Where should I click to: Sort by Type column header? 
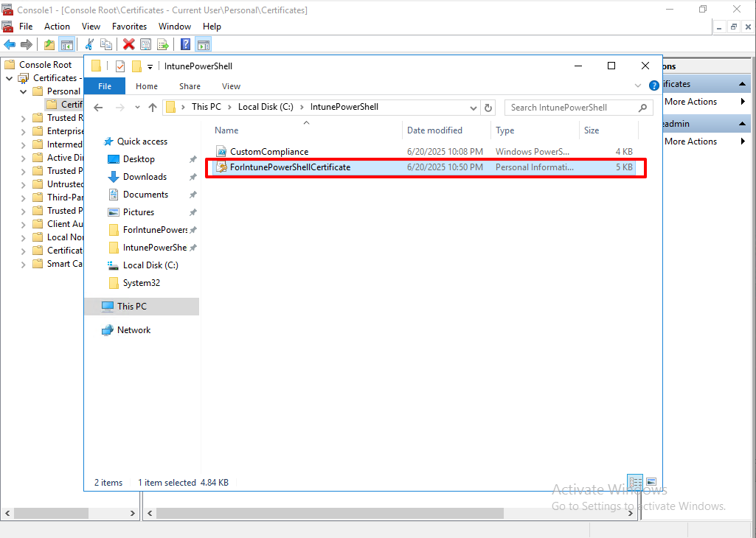(x=535, y=130)
